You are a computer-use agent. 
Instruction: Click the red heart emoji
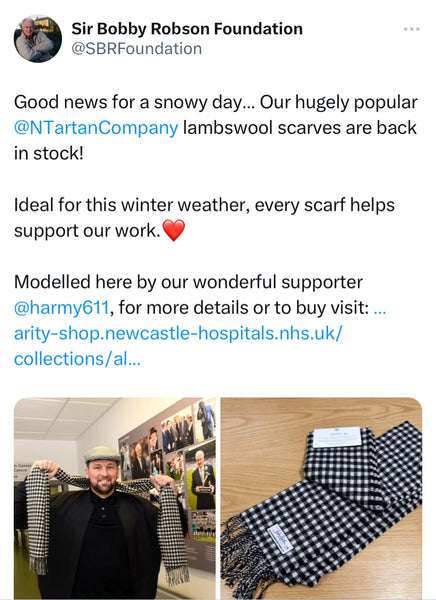(x=174, y=230)
